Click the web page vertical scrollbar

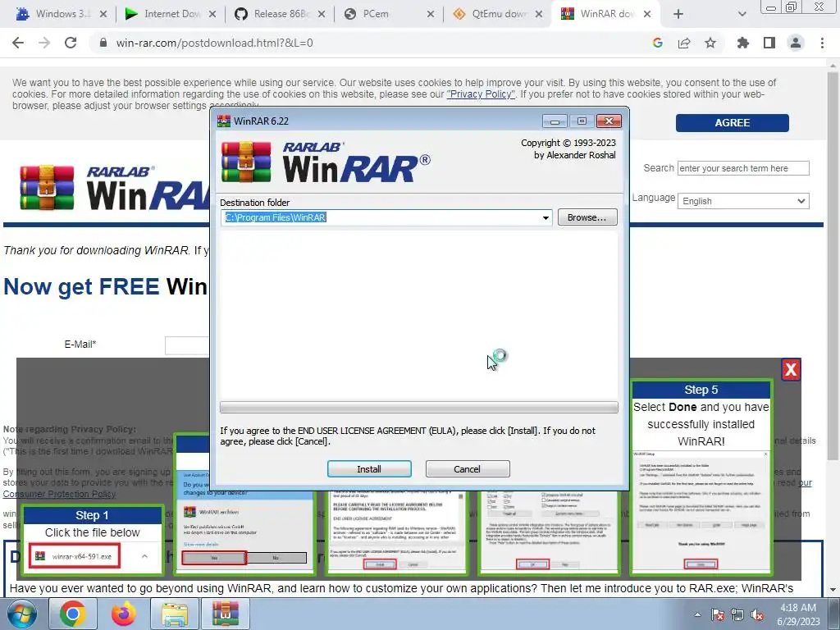pyautogui.click(x=833, y=265)
